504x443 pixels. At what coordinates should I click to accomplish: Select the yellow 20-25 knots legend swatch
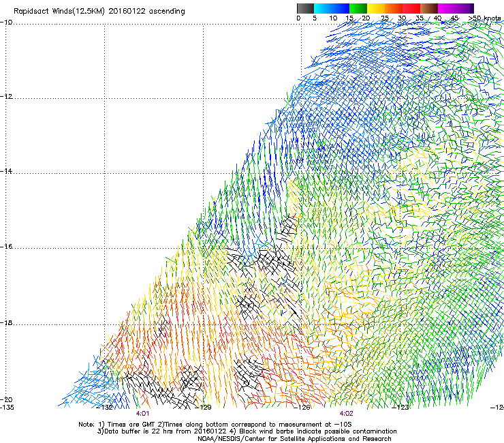point(376,8)
